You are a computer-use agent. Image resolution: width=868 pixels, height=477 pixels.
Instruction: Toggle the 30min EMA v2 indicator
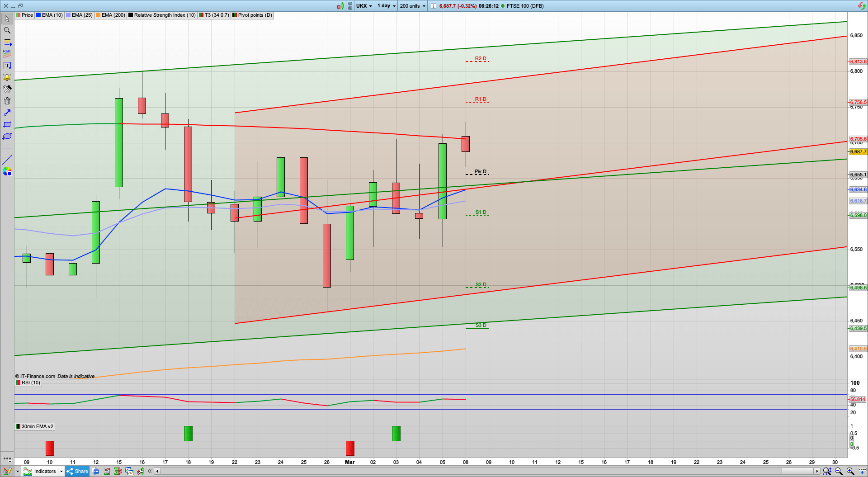(x=35, y=426)
